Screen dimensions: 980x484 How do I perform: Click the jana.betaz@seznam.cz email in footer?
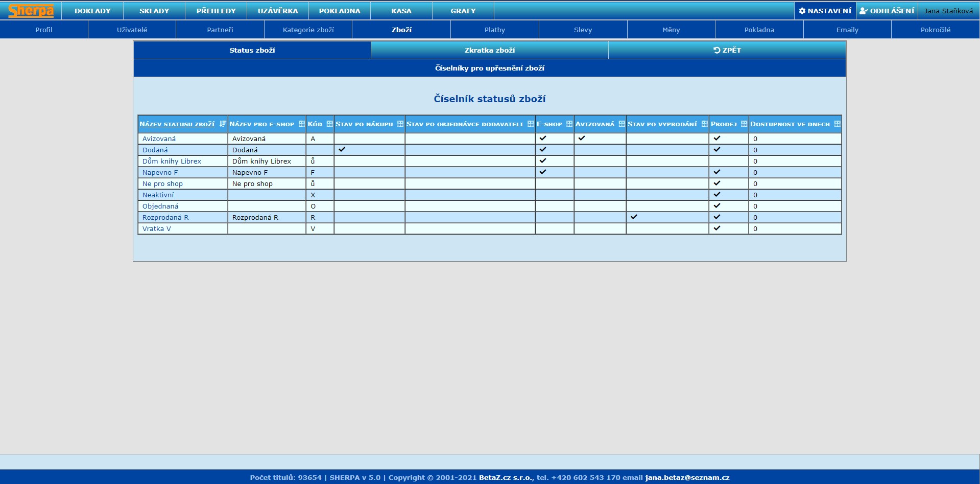(x=687, y=477)
